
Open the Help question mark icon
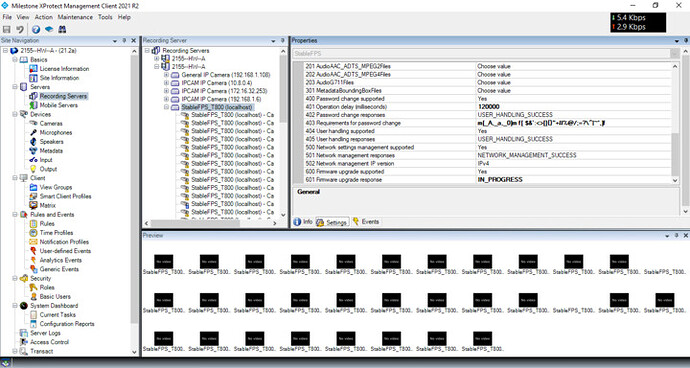pos(36,29)
